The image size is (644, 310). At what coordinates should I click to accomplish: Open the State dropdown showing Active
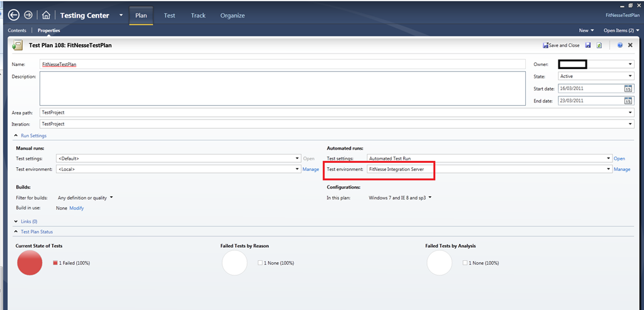coord(596,76)
